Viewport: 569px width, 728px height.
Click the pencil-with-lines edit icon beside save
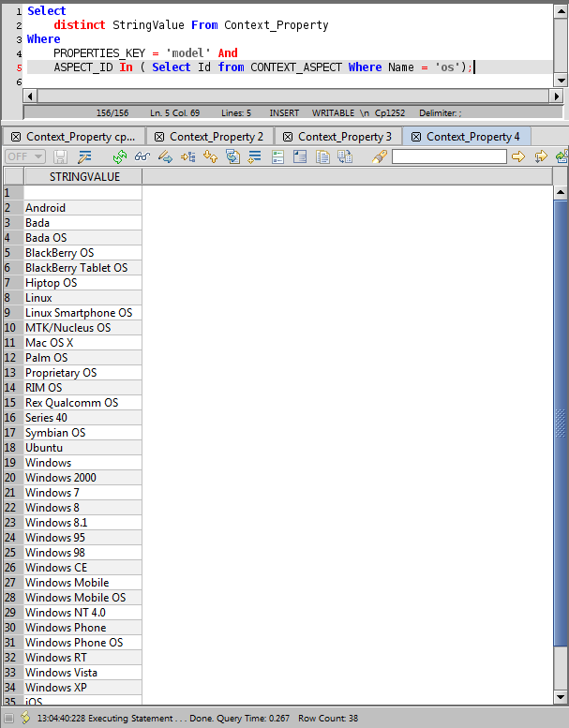click(84, 156)
